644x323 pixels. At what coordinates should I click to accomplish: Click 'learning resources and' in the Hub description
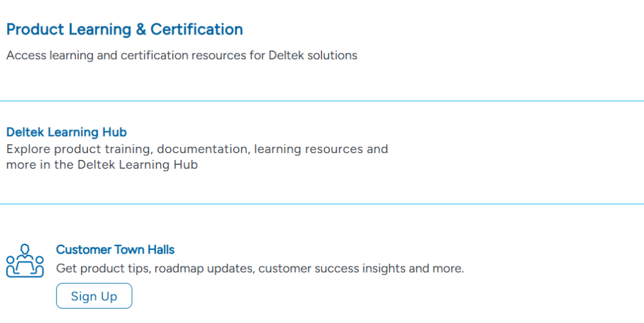coord(321,149)
